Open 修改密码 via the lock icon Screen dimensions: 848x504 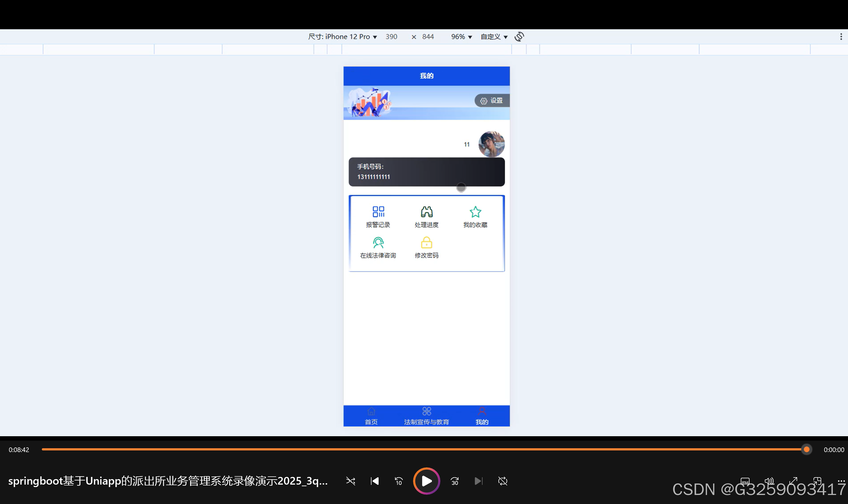[426, 243]
